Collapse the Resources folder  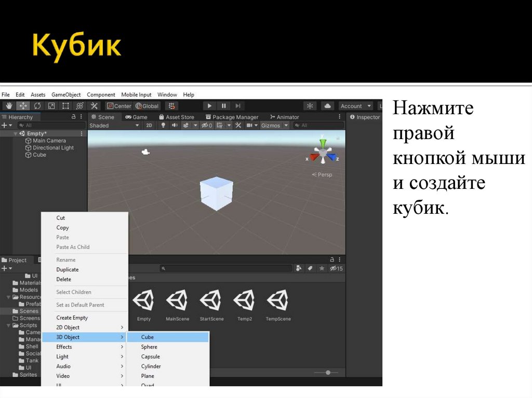(x=9, y=297)
